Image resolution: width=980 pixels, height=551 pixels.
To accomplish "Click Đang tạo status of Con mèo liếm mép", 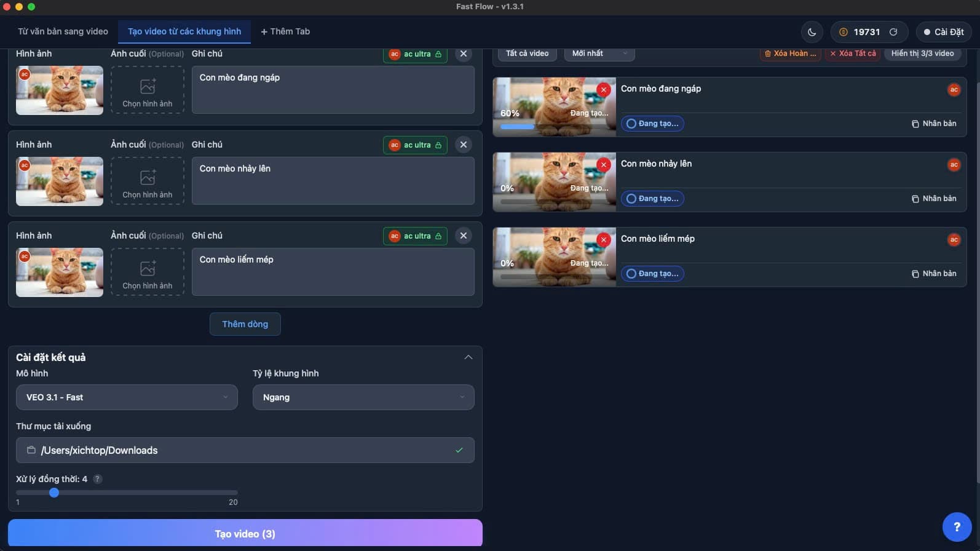I will pos(652,274).
